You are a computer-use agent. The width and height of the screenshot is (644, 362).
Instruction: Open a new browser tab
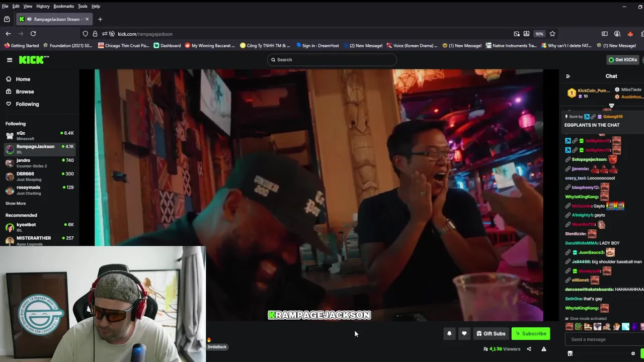(x=100, y=19)
